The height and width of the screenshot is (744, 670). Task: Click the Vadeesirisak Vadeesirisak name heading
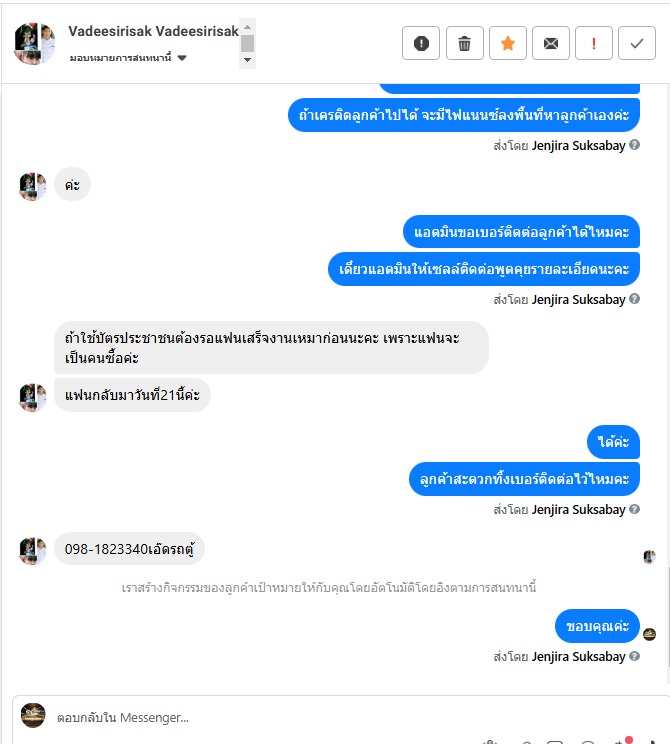153,31
